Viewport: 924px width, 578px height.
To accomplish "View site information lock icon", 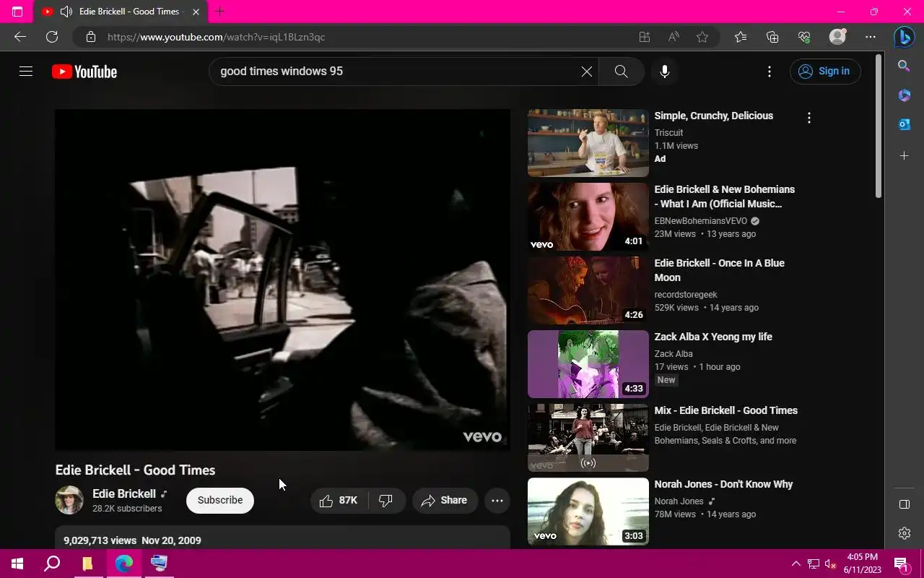I will (90, 37).
